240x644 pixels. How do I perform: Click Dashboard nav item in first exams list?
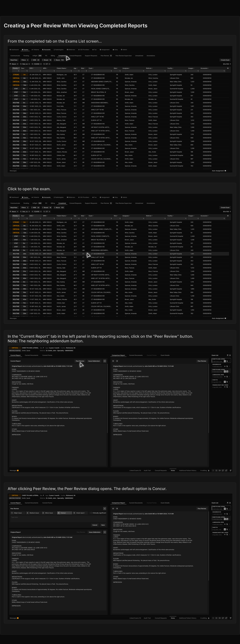14,50
